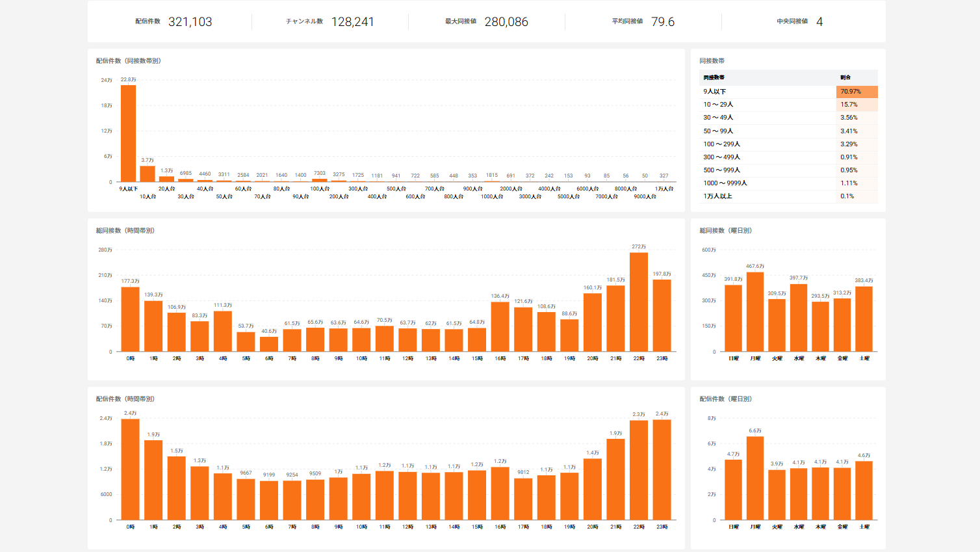This screenshot has height=552, width=980.
Task: Click the 10人台 bar labeled 3.7万
Action: [x=148, y=174]
